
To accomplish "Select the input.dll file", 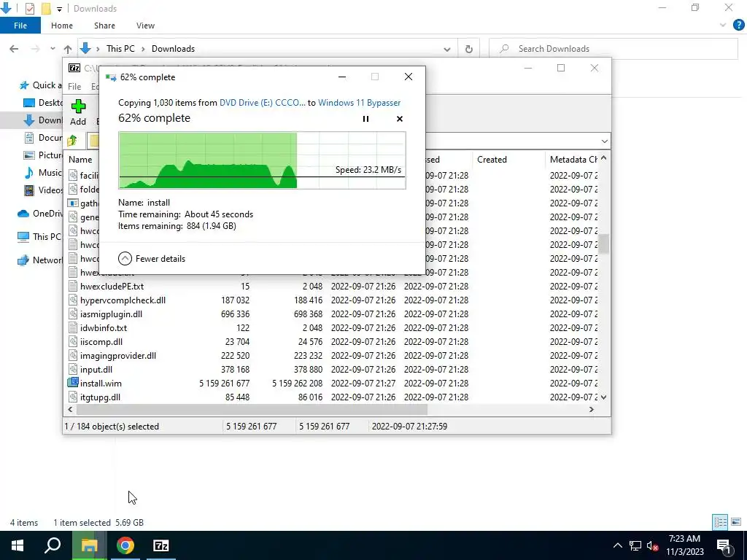I will (x=96, y=369).
